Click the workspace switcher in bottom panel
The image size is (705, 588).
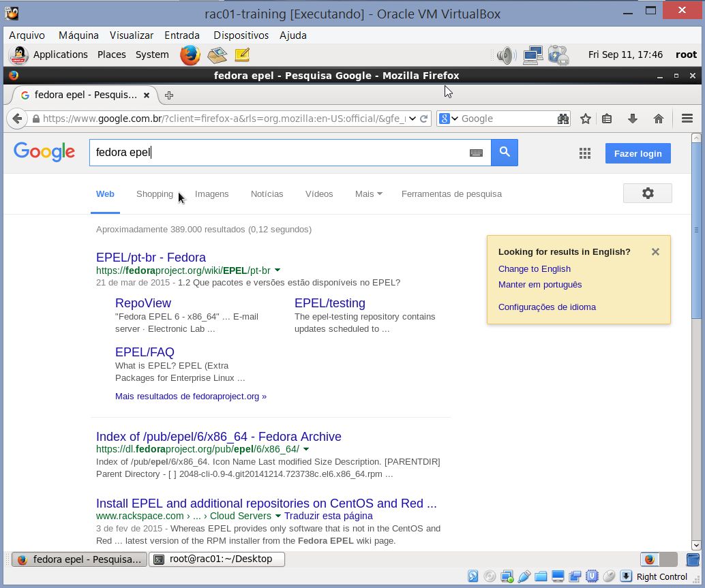(x=659, y=559)
